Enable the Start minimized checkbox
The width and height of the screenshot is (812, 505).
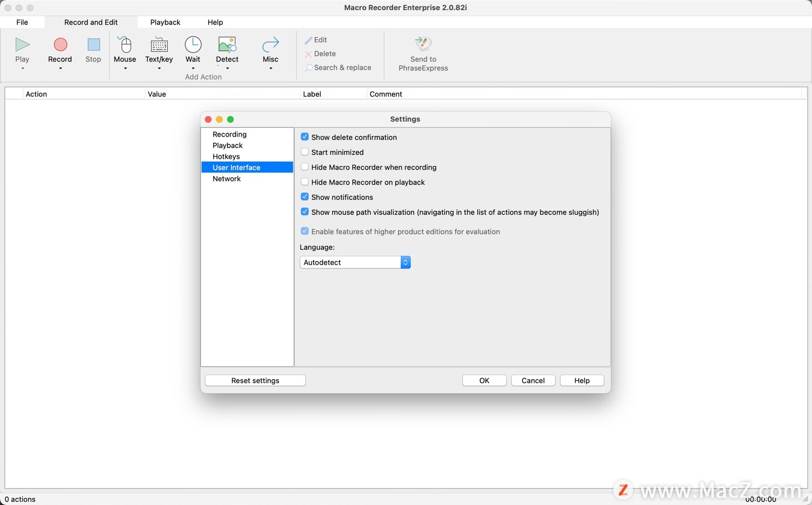(305, 152)
